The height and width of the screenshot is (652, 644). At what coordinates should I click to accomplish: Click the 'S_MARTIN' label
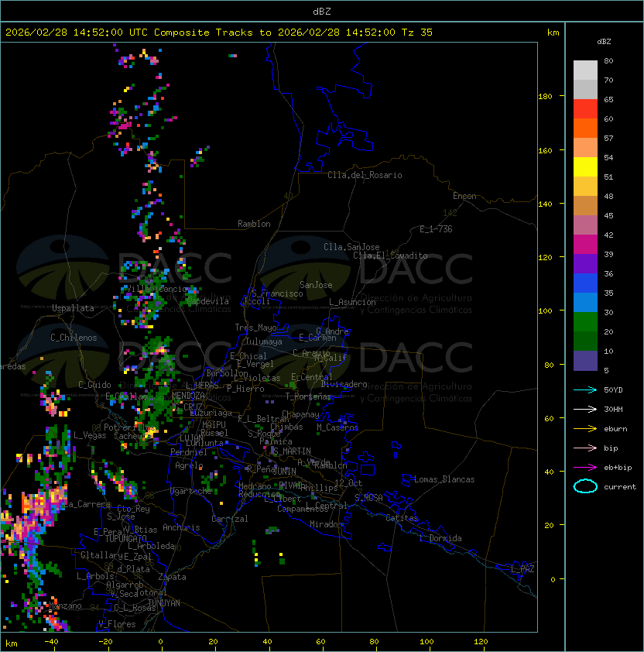coord(292,451)
